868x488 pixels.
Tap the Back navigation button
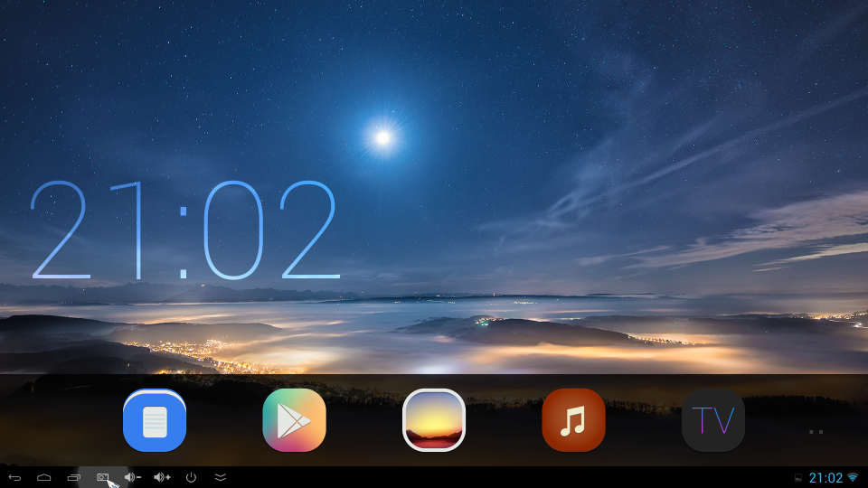pos(15,477)
